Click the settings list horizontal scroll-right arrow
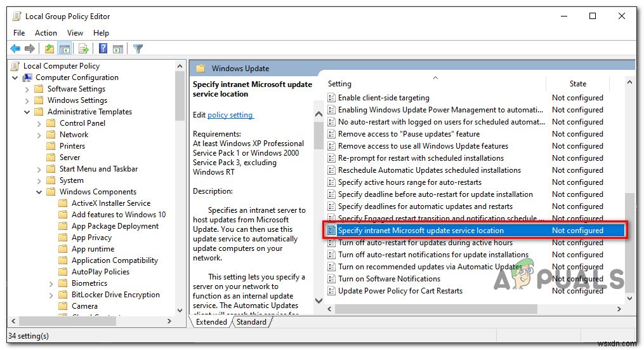The height and width of the screenshot is (350, 644). click(x=619, y=309)
